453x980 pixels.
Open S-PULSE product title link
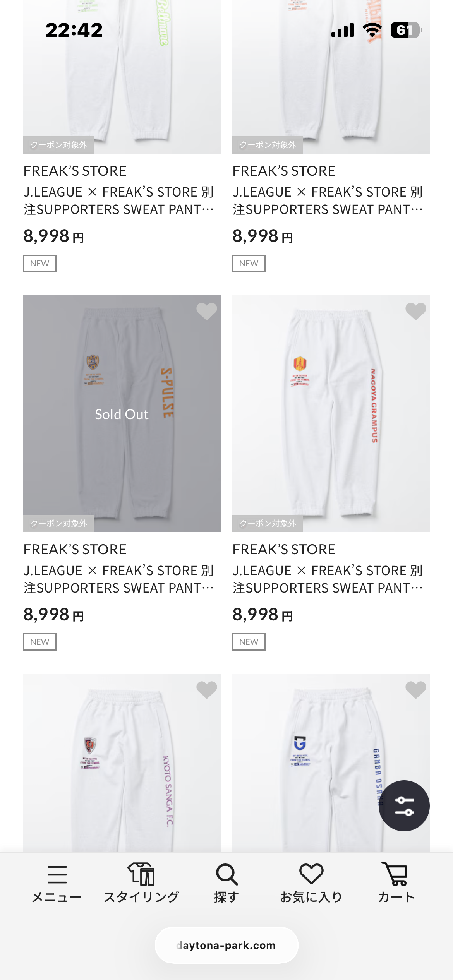118,579
